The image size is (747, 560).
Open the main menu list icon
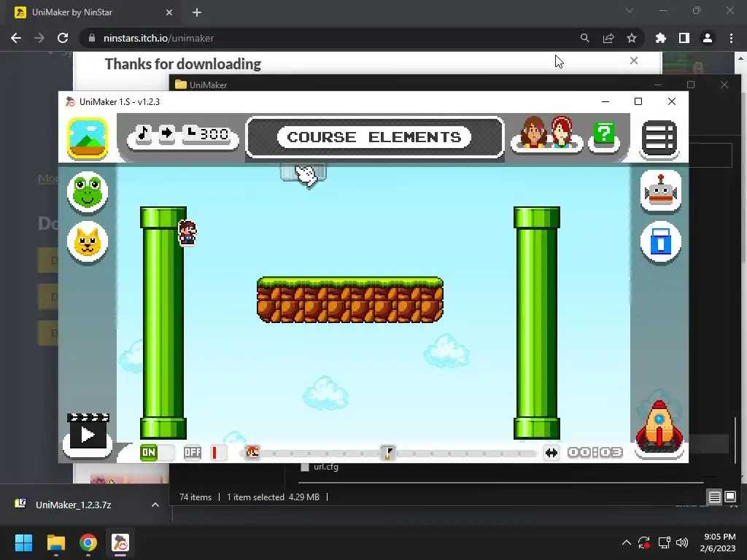coord(659,138)
